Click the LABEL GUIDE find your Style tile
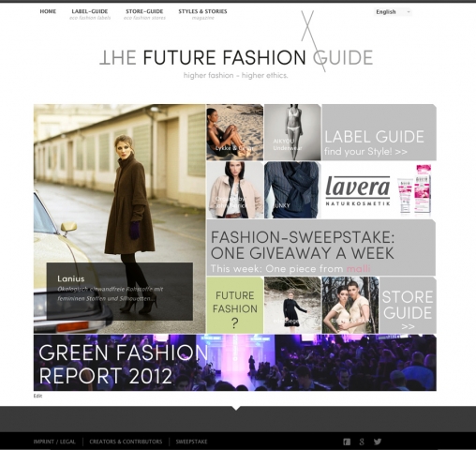The image size is (476, 450). click(379, 132)
